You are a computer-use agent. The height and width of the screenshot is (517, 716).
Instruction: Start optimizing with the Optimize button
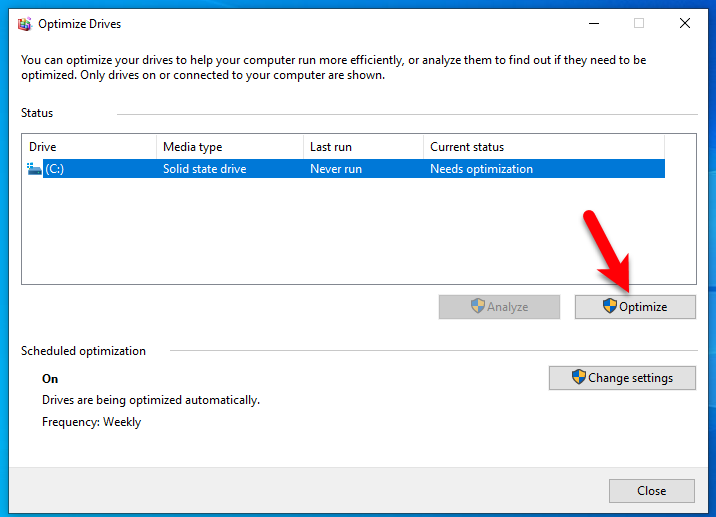(635, 307)
